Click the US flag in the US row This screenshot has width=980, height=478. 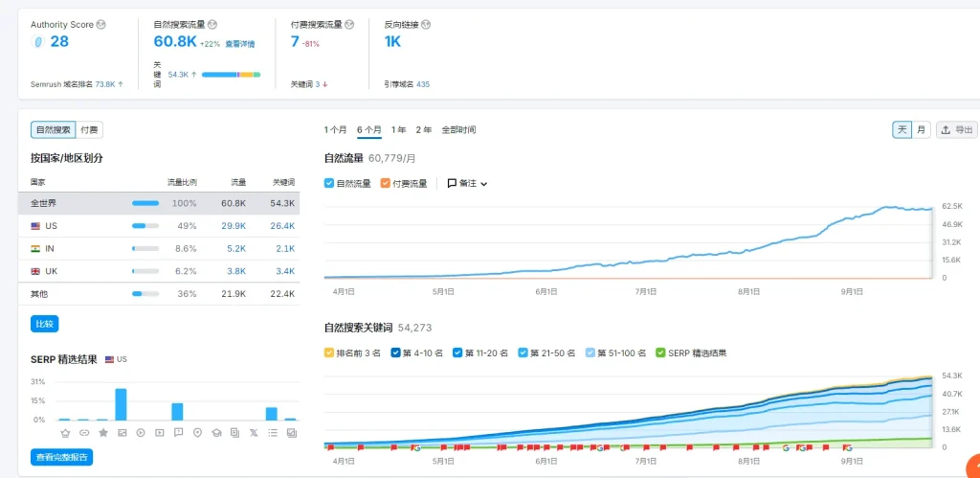pyautogui.click(x=35, y=226)
